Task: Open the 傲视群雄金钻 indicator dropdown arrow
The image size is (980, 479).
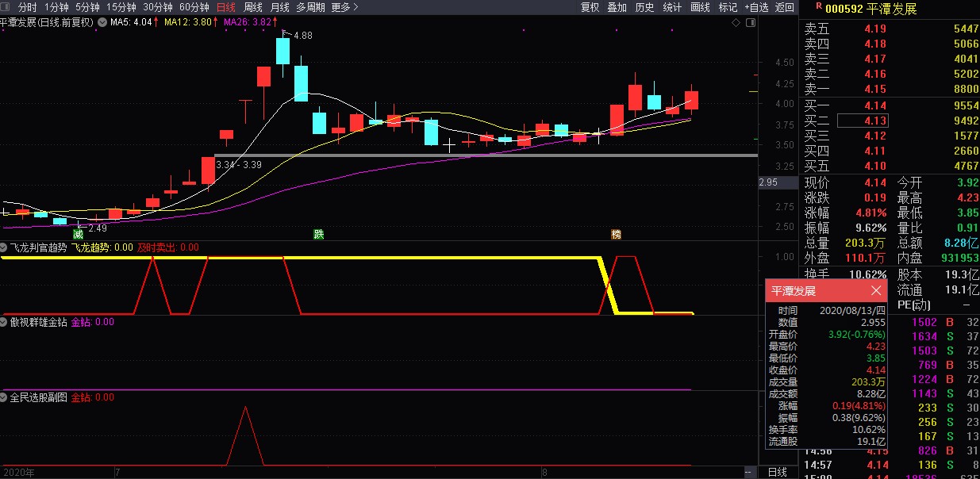Action: (x=5, y=322)
